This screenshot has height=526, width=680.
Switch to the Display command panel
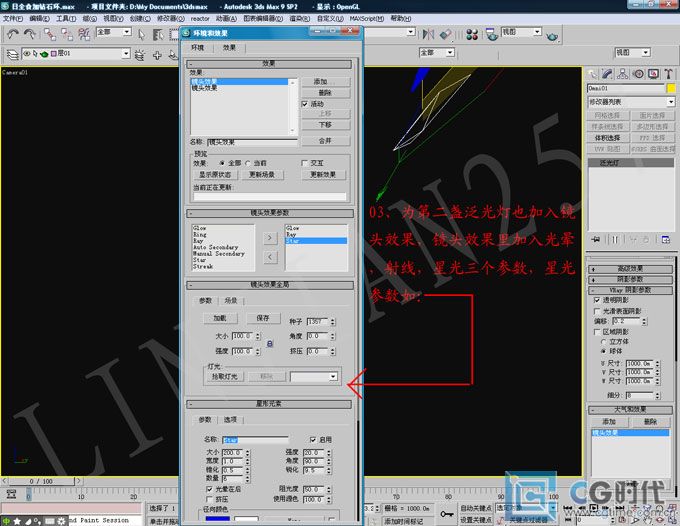pyautogui.click(x=653, y=74)
